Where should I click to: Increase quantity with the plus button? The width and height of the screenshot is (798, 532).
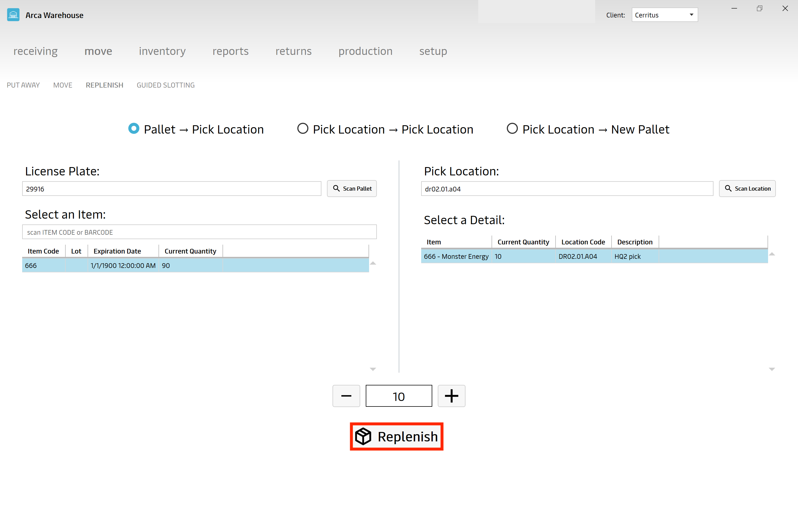pyautogui.click(x=451, y=396)
